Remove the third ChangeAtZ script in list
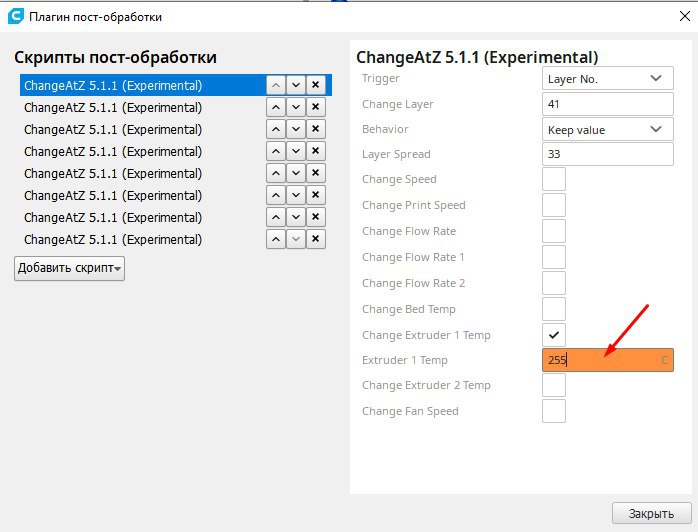698x532 pixels. tap(316, 129)
